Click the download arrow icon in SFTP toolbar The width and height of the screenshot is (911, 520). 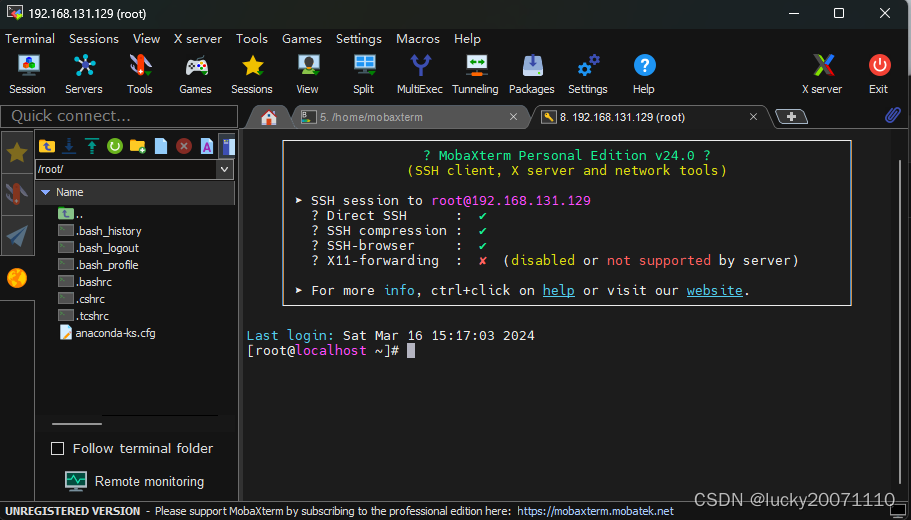69,146
